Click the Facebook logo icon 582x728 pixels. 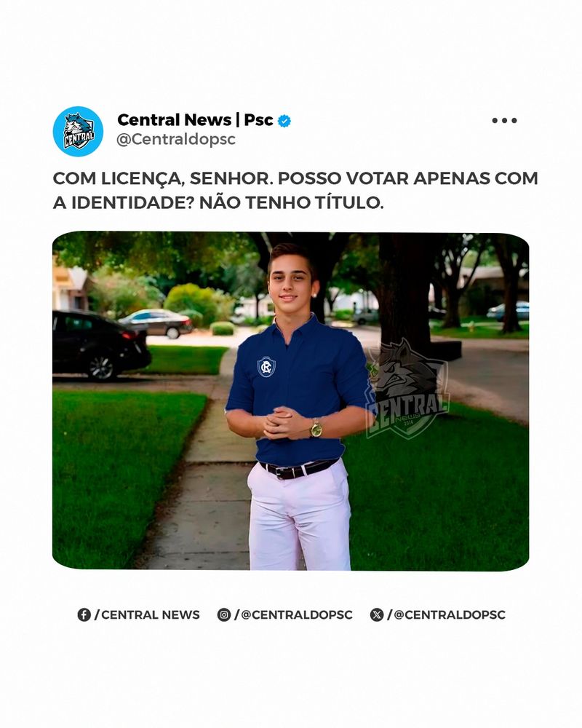pos(84,614)
